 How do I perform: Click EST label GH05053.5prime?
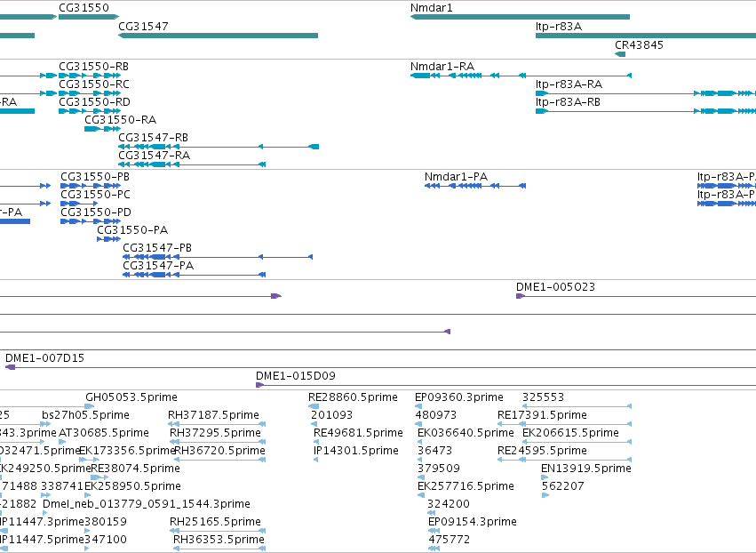pyautogui.click(x=131, y=397)
